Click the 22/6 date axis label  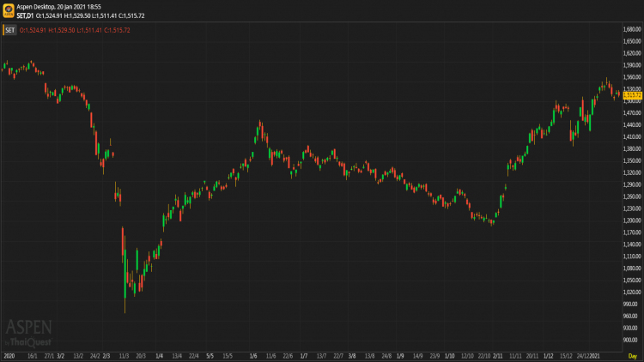coord(288,356)
